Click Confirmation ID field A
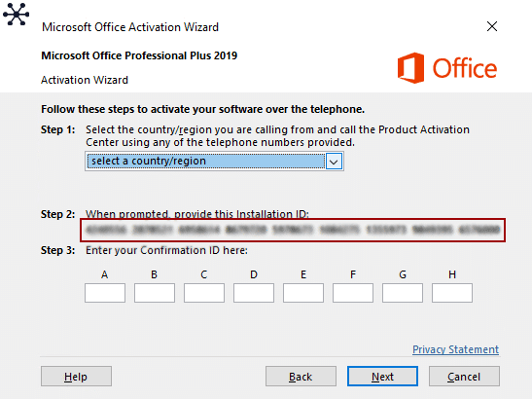Image resolution: width=532 pixels, height=399 pixels. pos(105,293)
